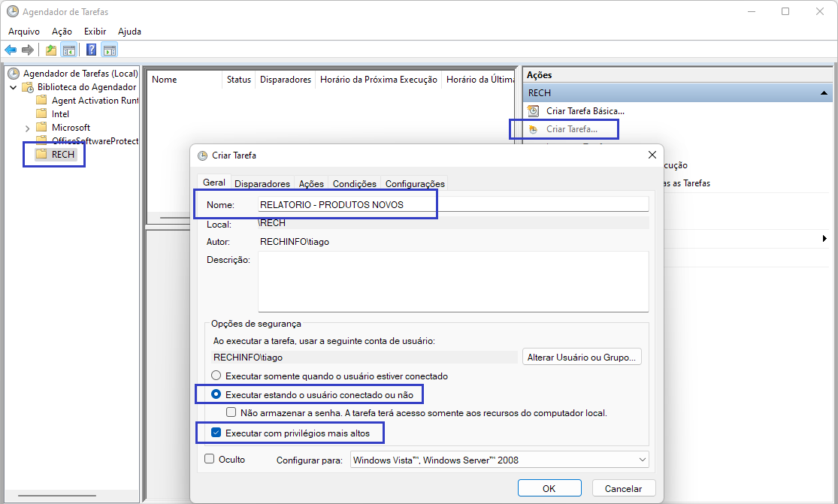
Task: Select 'Agent Activation Runtime' tree item
Action: tap(95, 101)
